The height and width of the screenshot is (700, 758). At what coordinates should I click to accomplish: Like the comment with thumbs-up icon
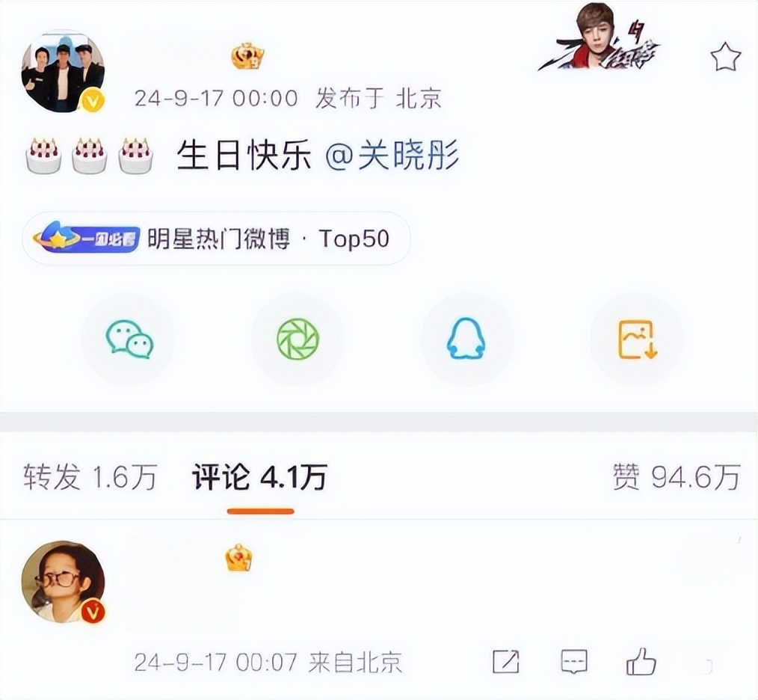(x=641, y=661)
